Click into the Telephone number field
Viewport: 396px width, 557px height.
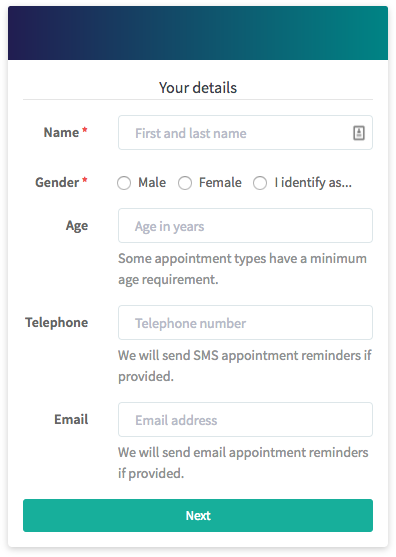245,323
